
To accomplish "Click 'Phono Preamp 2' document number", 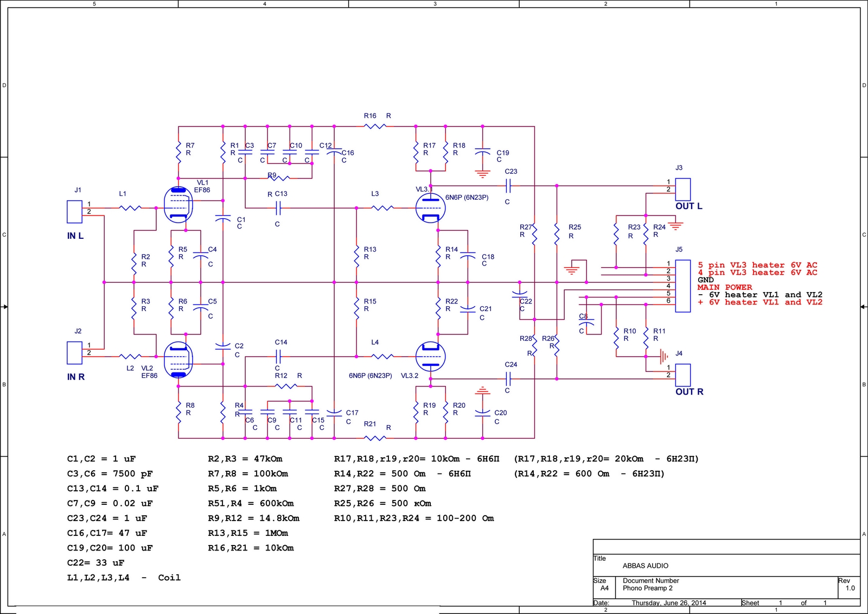I will pos(648,588).
